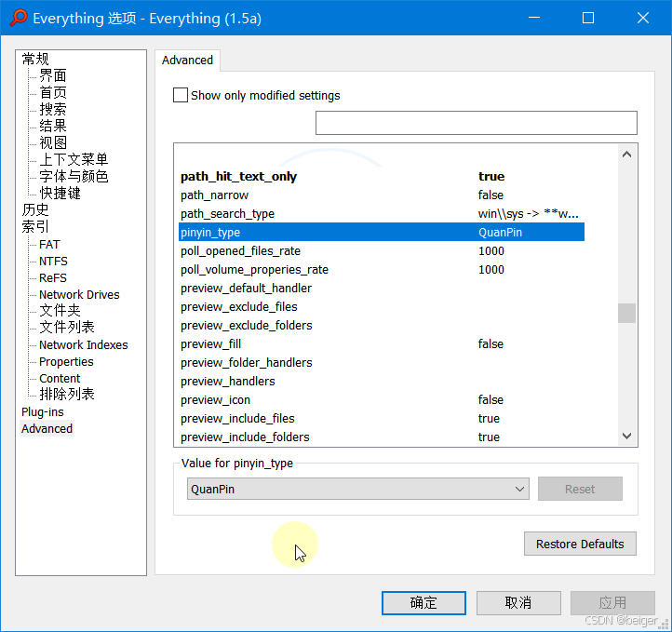Select the preview_exclude_folders setting row
The height and width of the screenshot is (632, 672).
tap(382, 325)
